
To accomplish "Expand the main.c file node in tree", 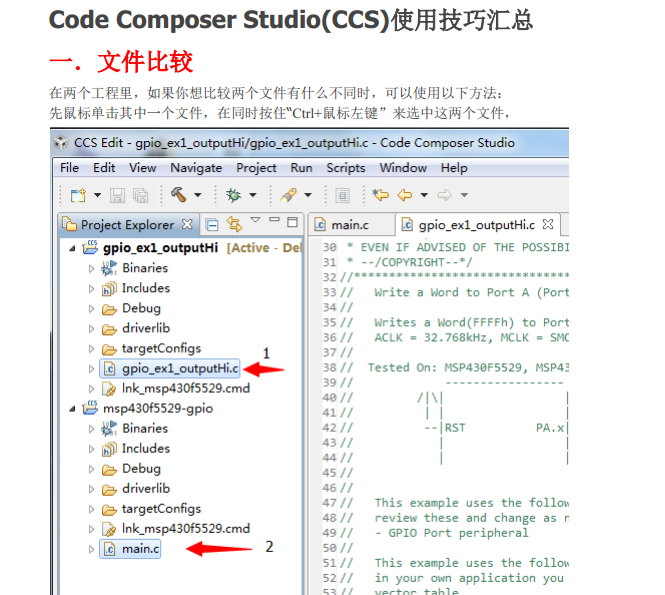I will click(x=91, y=549).
